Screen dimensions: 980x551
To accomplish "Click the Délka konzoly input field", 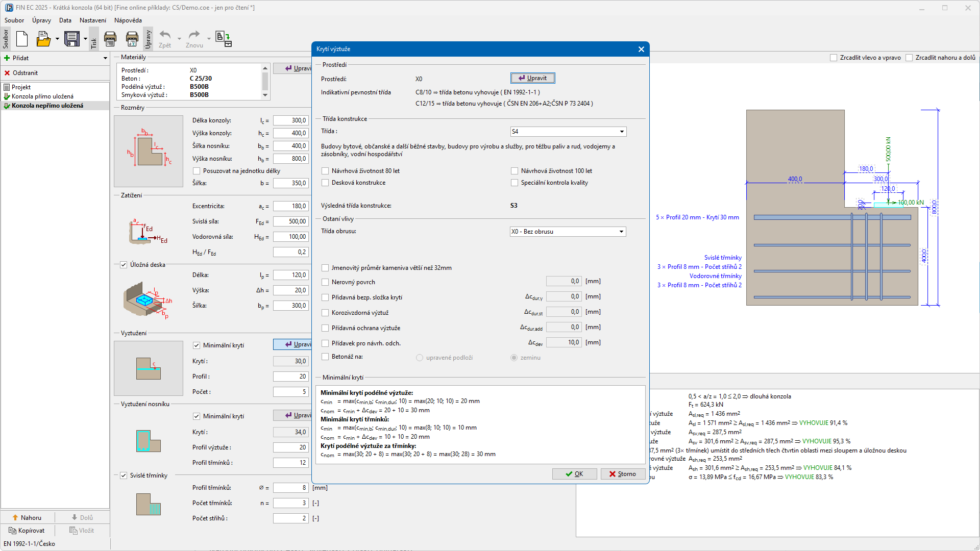I will (290, 120).
